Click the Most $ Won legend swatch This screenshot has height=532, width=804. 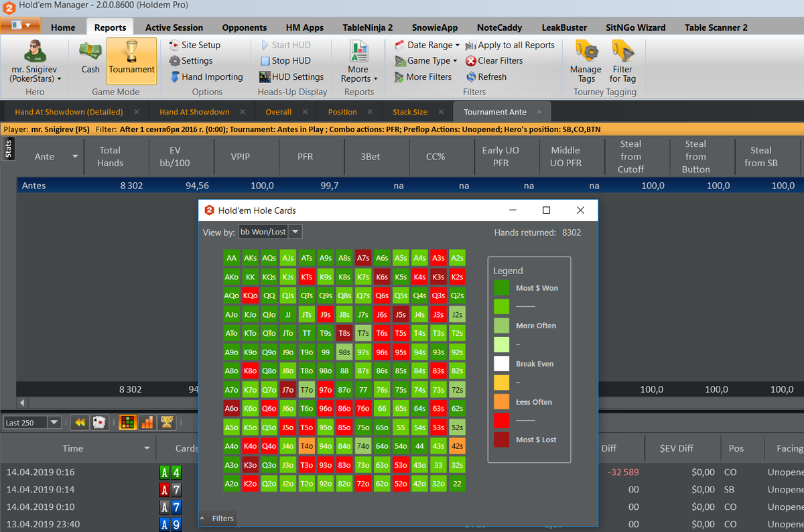pyautogui.click(x=502, y=288)
